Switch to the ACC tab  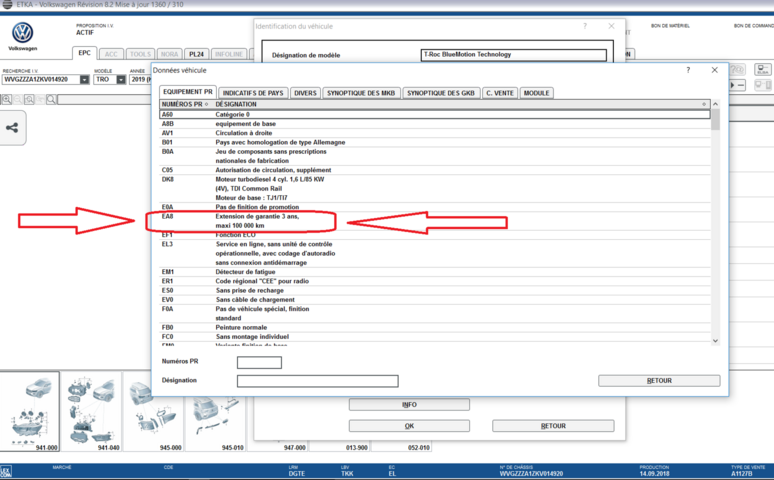(x=111, y=54)
